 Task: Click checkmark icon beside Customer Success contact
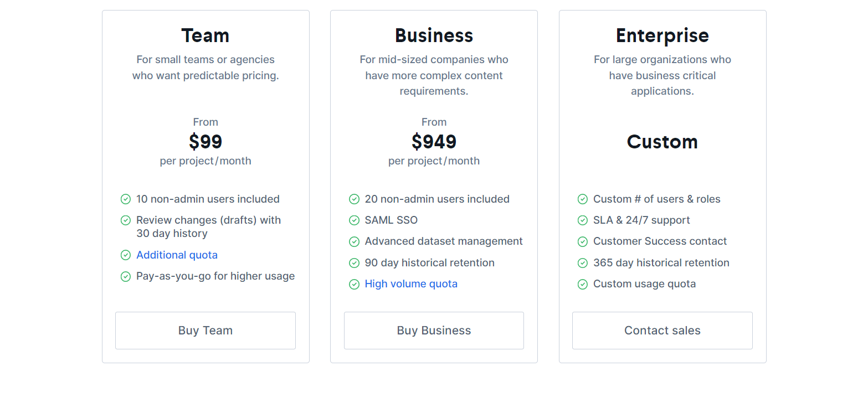tap(583, 242)
